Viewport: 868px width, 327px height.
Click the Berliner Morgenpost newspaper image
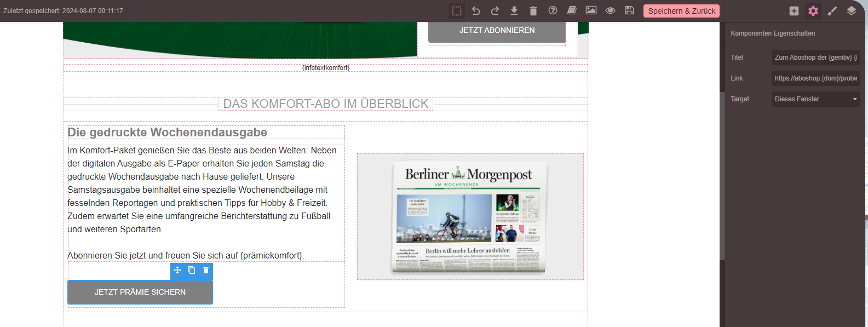[x=470, y=217]
